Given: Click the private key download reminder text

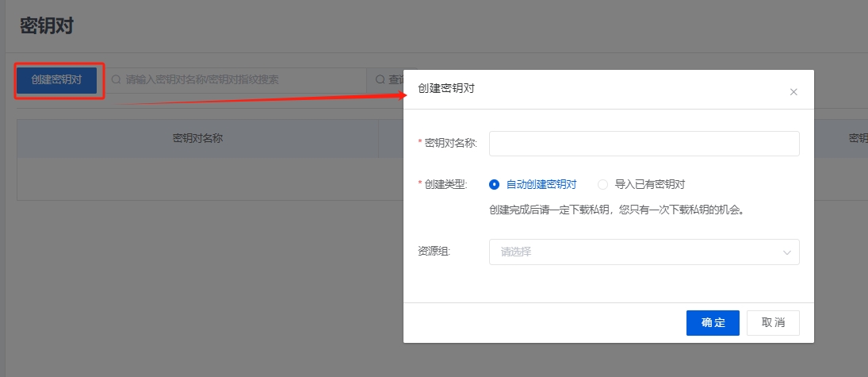Looking at the screenshot, I should [616, 210].
